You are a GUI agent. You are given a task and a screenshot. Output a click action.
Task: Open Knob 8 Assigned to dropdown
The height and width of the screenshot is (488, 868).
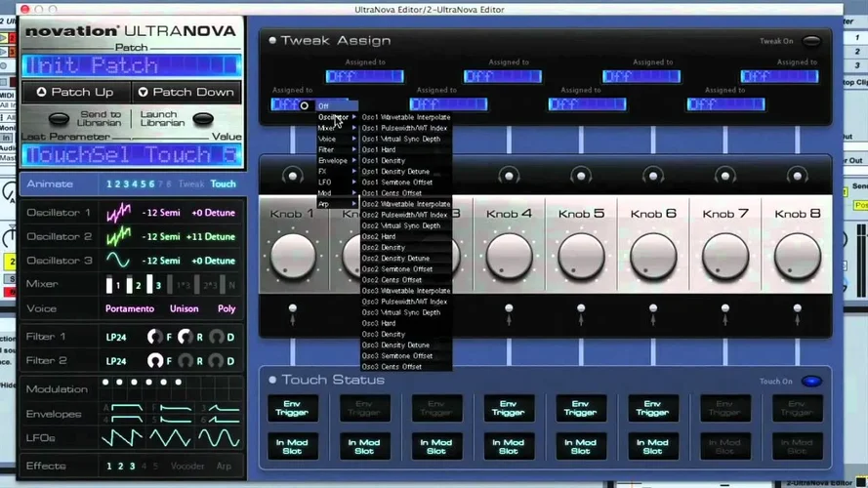780,76
